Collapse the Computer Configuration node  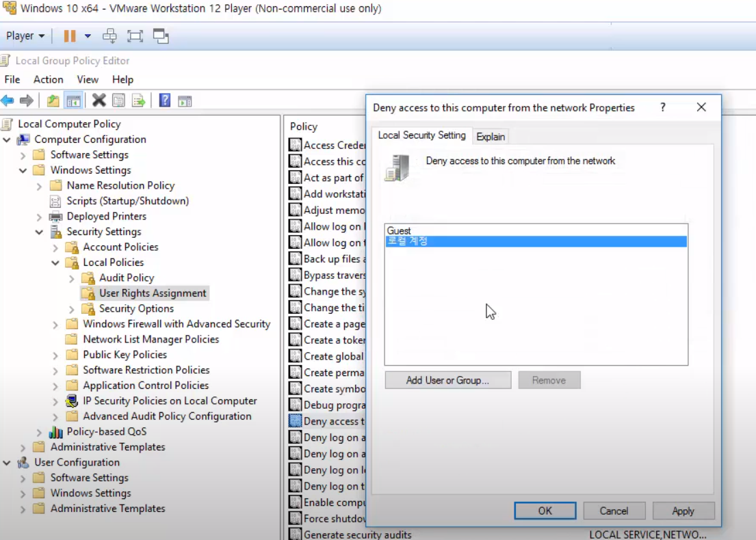pos(7,139)
